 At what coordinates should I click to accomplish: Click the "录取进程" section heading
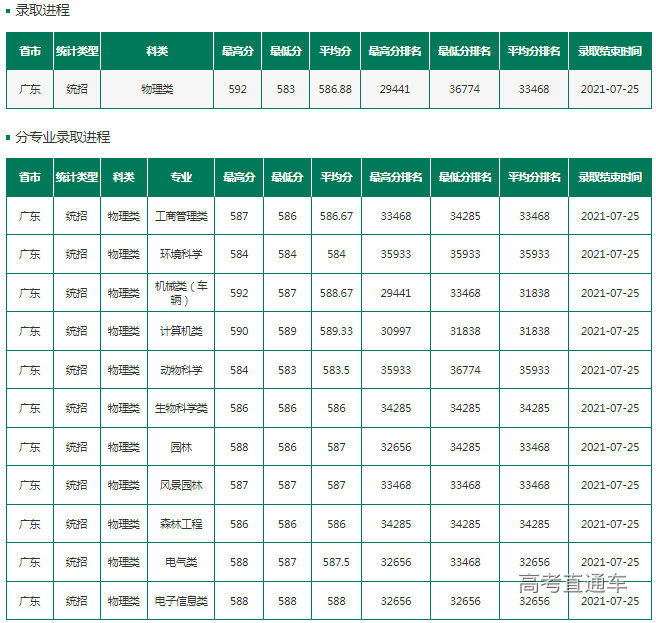(x=42, y=10)
